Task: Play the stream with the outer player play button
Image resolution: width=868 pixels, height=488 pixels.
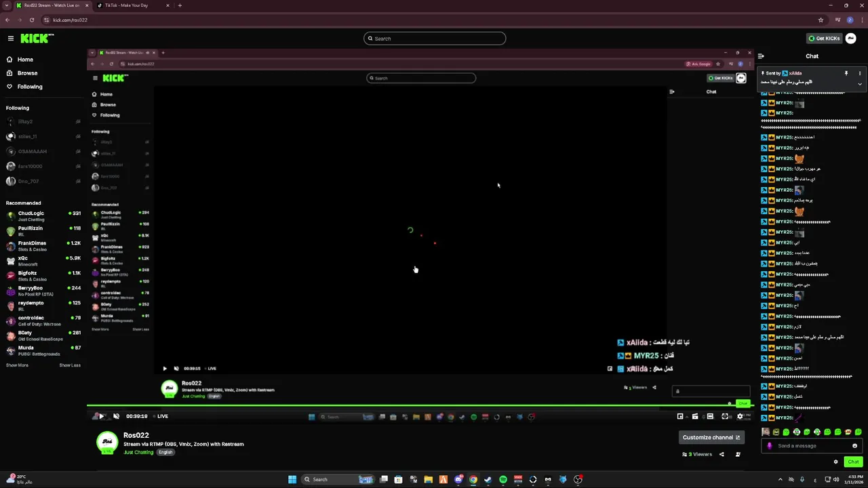Action: 102,416
